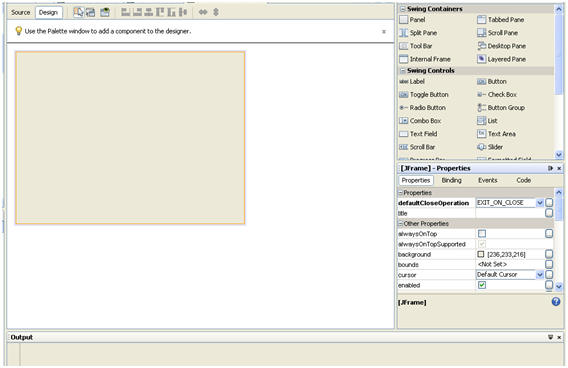This screenshot has width=568, height=368.
Task: Pick the List component in the palette
Action: pos(487,121)
